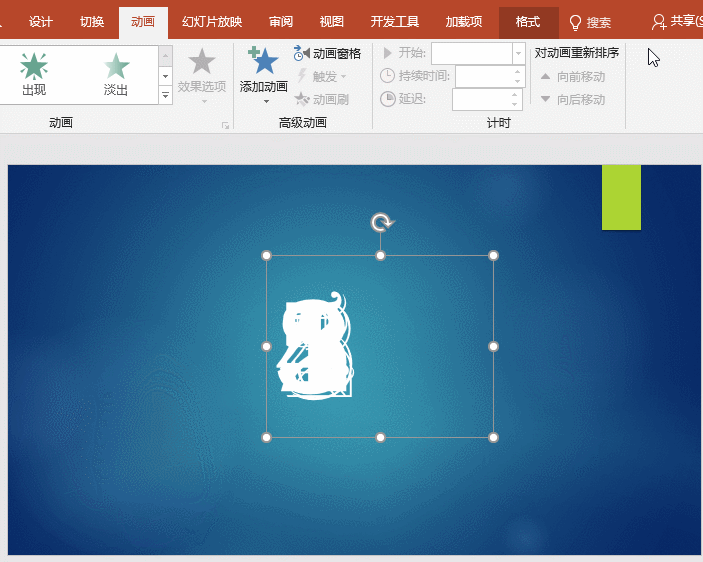Open the 切换 tab
Image resolution: width=703 pixels, height=562 pixels.
coord(91,22)
